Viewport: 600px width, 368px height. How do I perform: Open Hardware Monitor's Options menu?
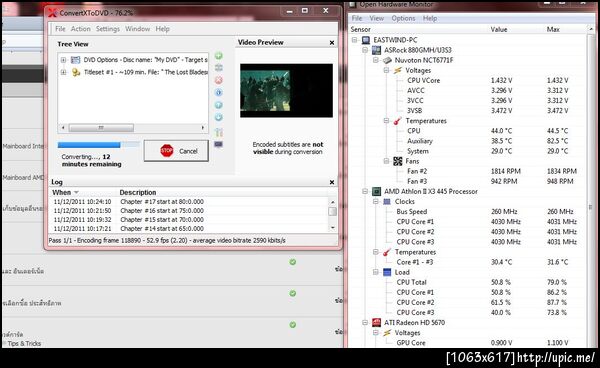point(403,18)
